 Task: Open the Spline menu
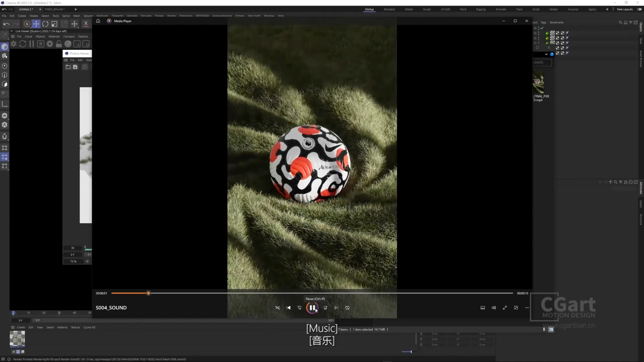[x=66, y=16]
